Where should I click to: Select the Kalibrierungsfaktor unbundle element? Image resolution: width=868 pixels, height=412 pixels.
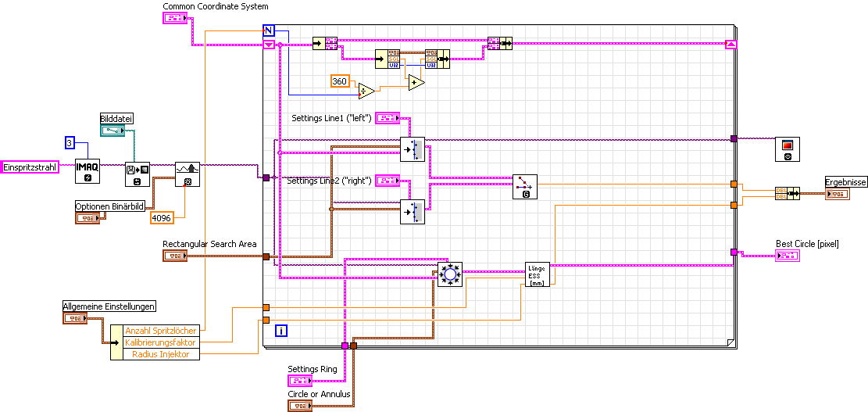click(160, 342)
